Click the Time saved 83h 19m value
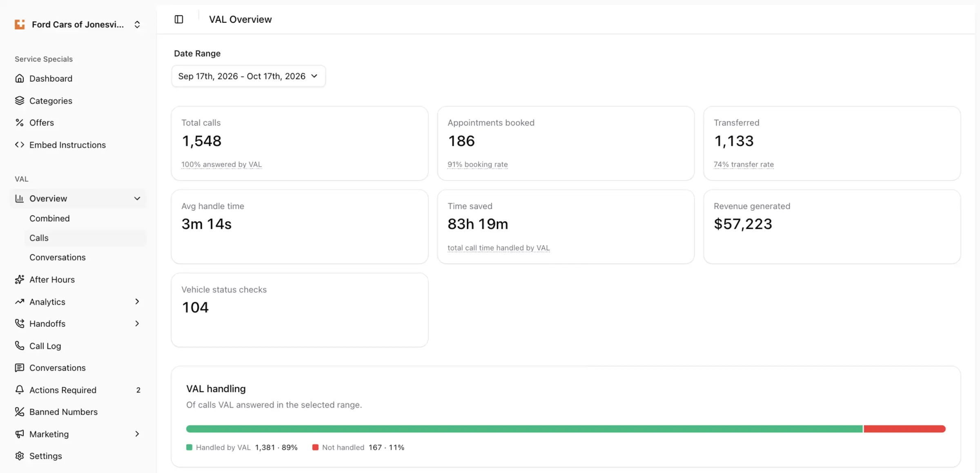Screen dimensions: 980x473 478,224
